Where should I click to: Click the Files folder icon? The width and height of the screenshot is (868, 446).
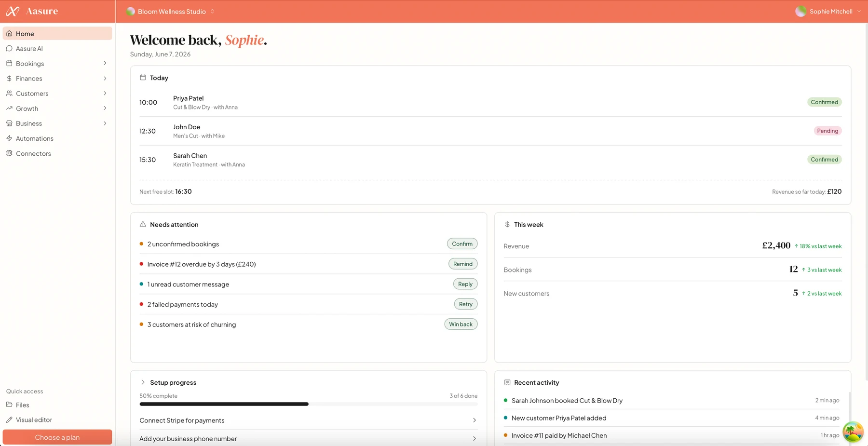[x=9, y=405]
